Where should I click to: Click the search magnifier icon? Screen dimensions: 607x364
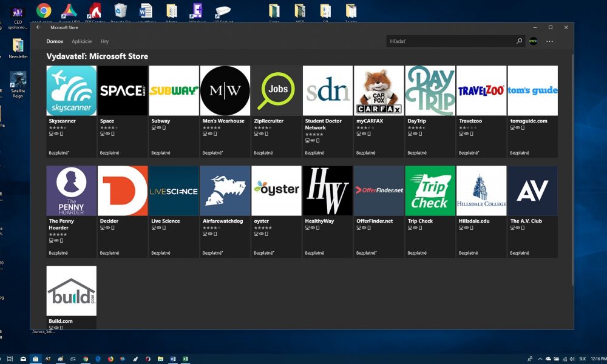coord(519,41)
